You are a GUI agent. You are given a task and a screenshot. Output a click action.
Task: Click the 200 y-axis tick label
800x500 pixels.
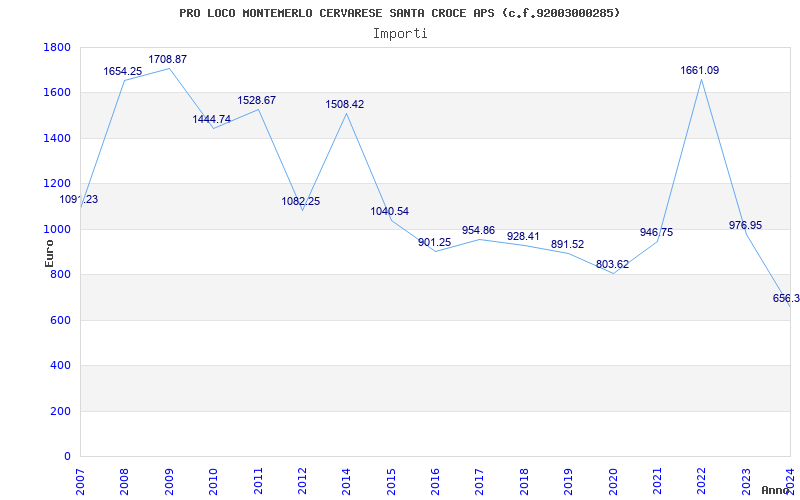[x=61, y=411]
